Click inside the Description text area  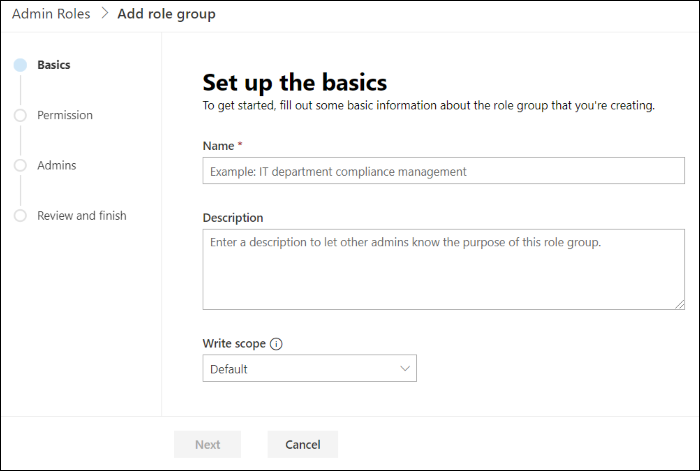443,269
